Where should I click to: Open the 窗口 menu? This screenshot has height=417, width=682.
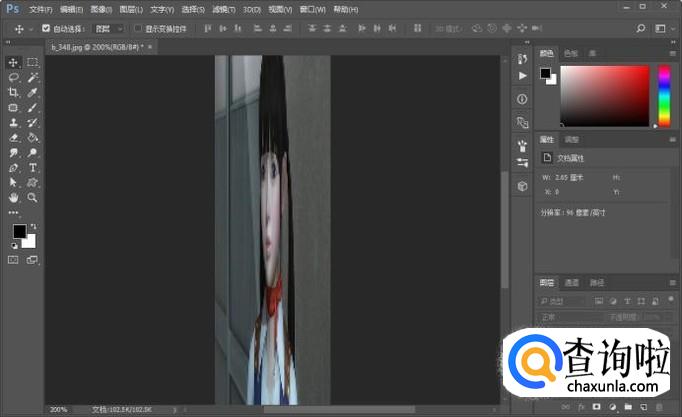pyautogui.click(x=312, y=9)
